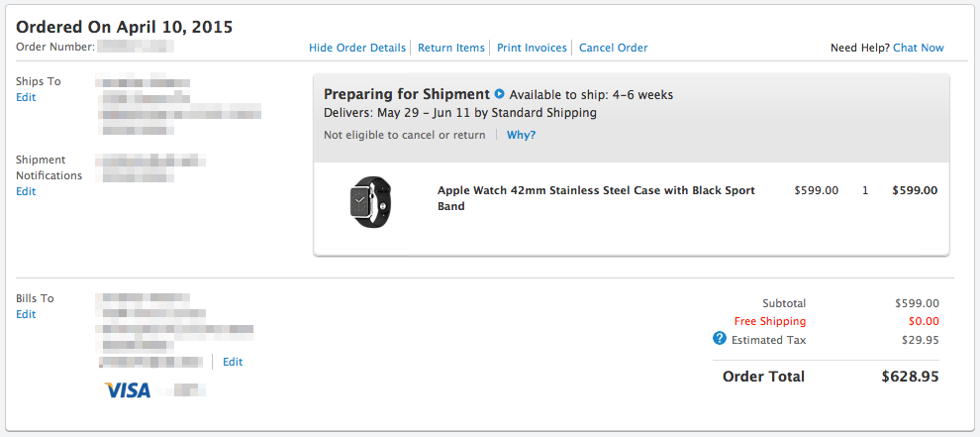Click the Preparing for Shipment status heading
Image resolution: width=980 pixels, height=437 pixels.
tap(407, 94)
